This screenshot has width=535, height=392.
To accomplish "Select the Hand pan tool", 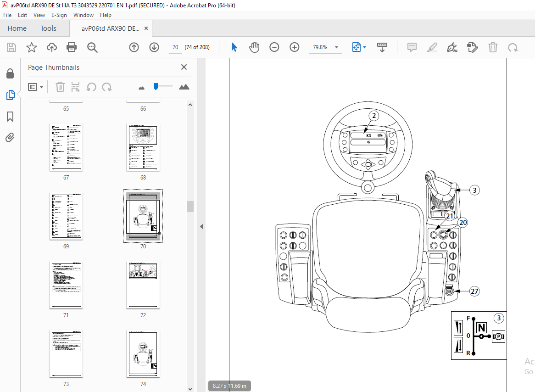I will tap(254, 47).
